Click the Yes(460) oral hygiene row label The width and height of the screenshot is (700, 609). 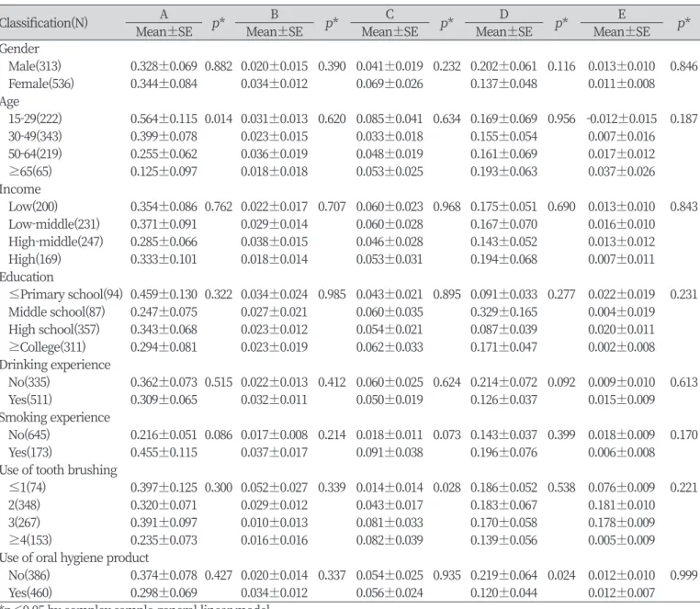tap(30, 593)
